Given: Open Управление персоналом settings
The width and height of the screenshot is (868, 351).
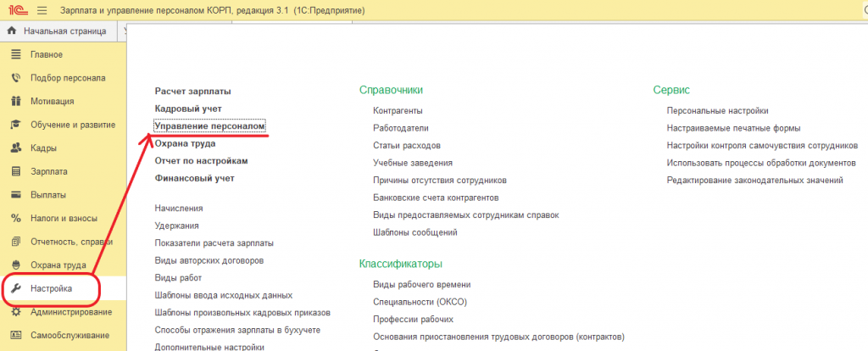Looking at the screenshot, I should point(210,126).
